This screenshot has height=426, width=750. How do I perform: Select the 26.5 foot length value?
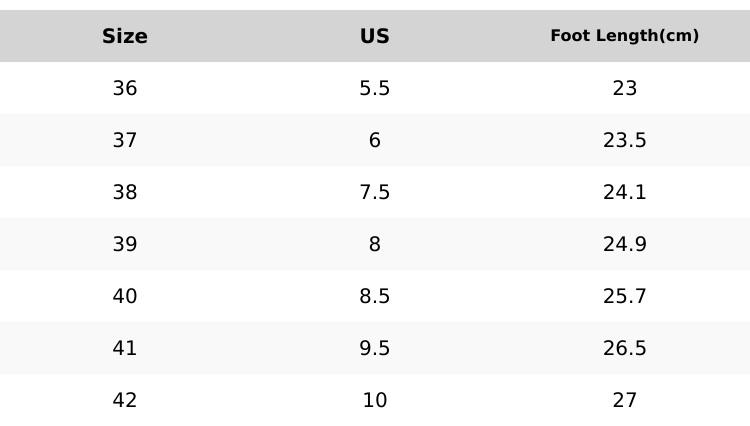624,348
